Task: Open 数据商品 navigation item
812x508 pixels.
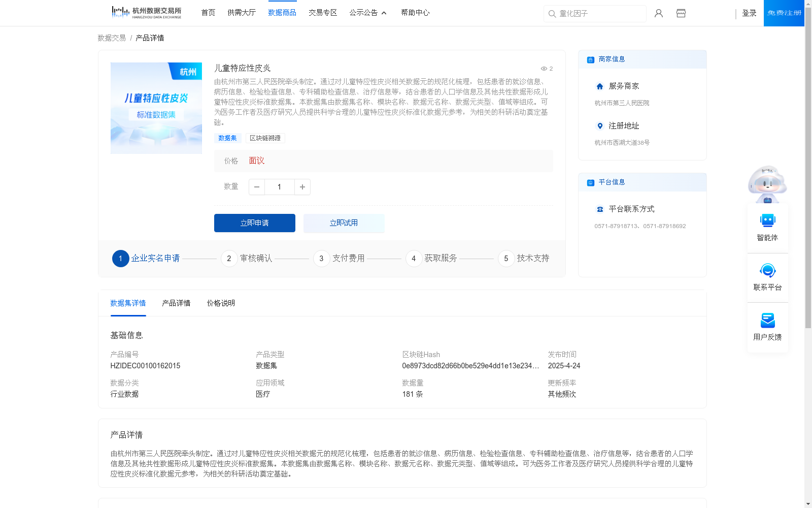Action: pos(282,13)
